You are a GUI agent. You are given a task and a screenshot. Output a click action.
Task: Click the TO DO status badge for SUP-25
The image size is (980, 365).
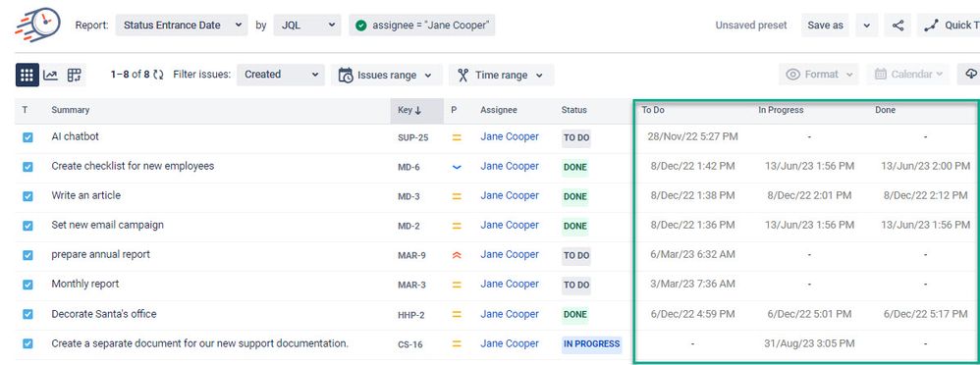click(576, 137)
